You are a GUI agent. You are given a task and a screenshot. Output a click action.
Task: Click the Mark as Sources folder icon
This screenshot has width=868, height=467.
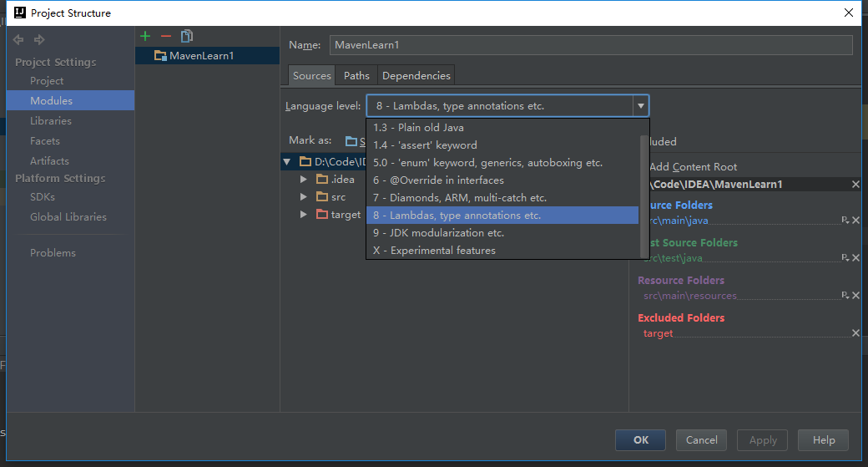point(351,141)
